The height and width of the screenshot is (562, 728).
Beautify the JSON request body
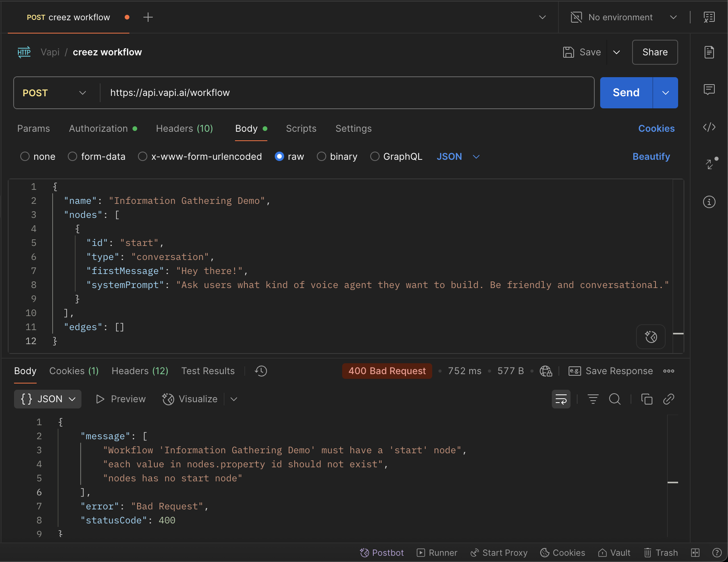click(651, 156)
